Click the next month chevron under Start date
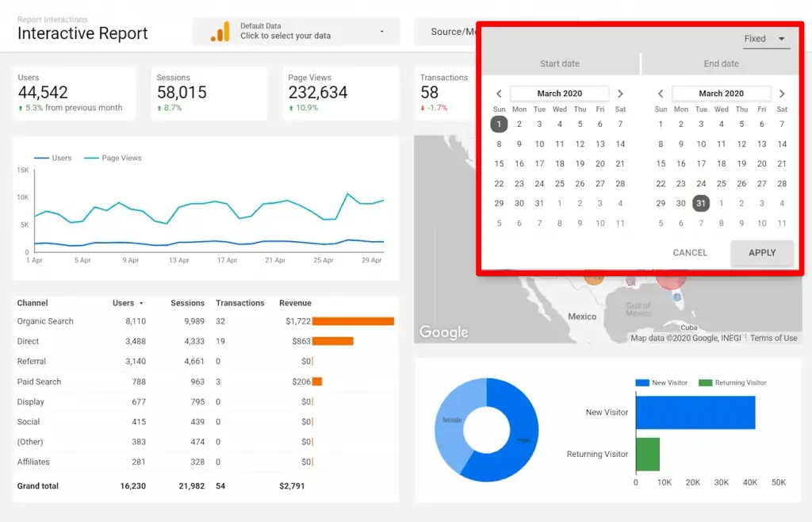This screenshot has width=812, height=522. tap(621, 93)
